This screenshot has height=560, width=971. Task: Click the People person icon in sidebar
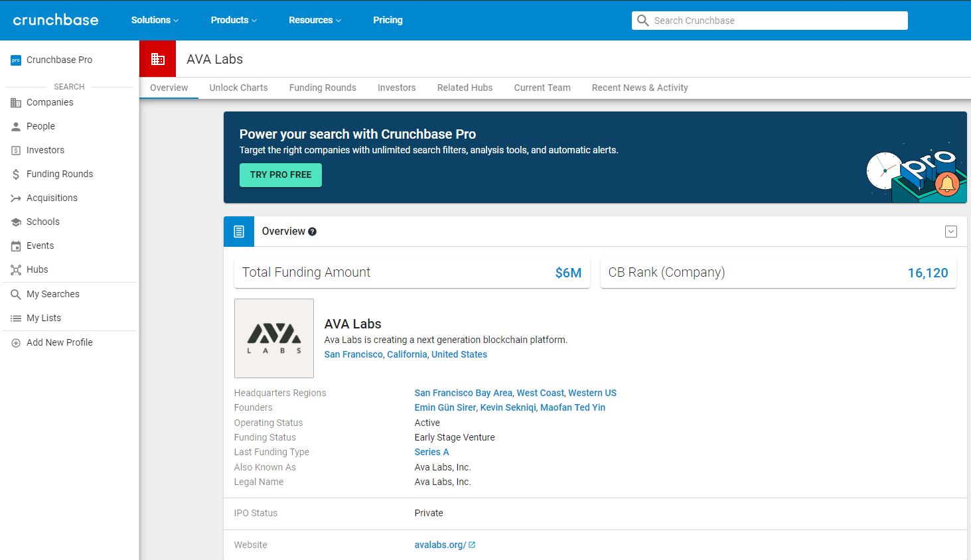(16, 127)
